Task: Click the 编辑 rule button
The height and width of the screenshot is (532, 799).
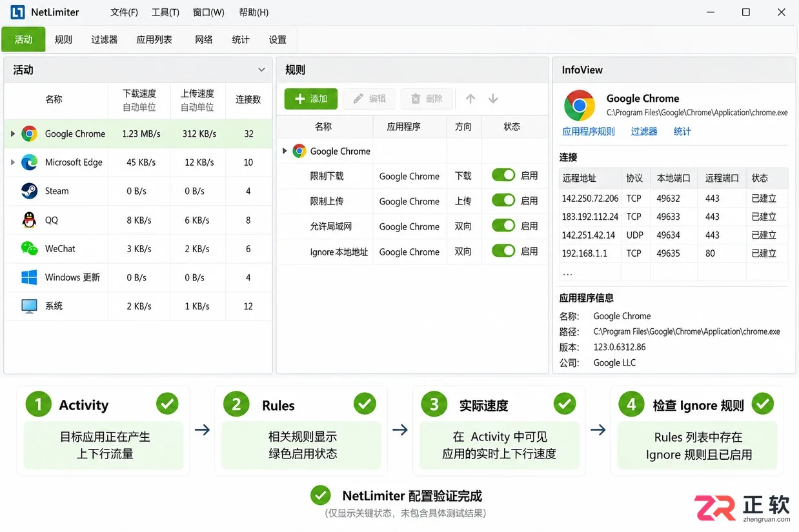Action: [x=370, y=99]
